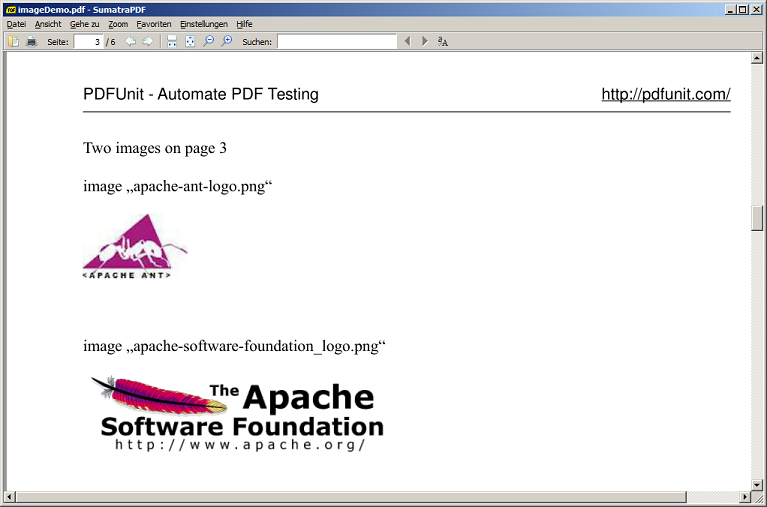Click the vertical scrollbar down arrow
This screenshot has width=767, height=507.
click(758, 485)
